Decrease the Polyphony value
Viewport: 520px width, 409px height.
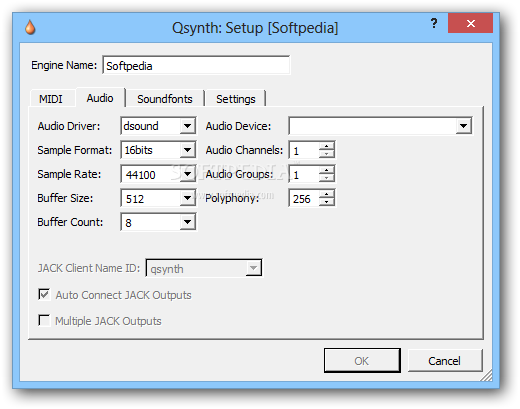click(327, 202)
